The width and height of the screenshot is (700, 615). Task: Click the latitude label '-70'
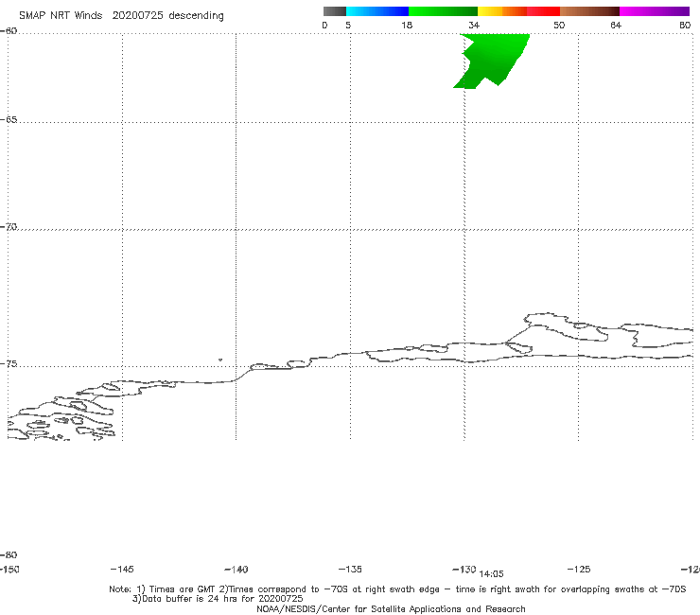click(x=9, y=226)
